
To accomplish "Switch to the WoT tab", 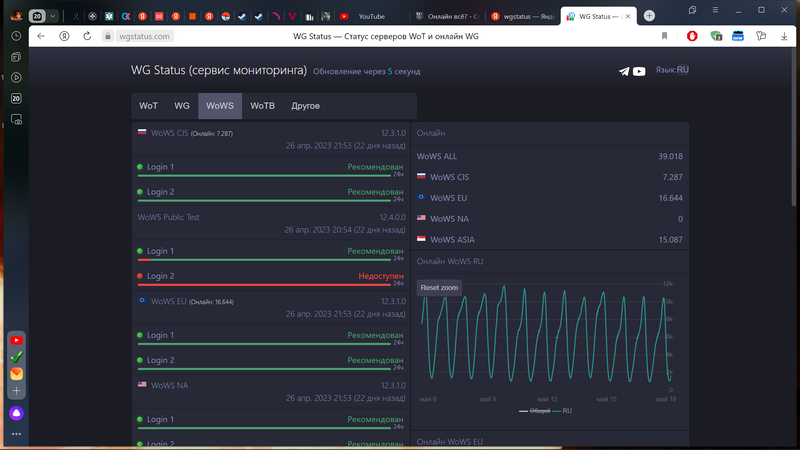I will coord(148,106).
